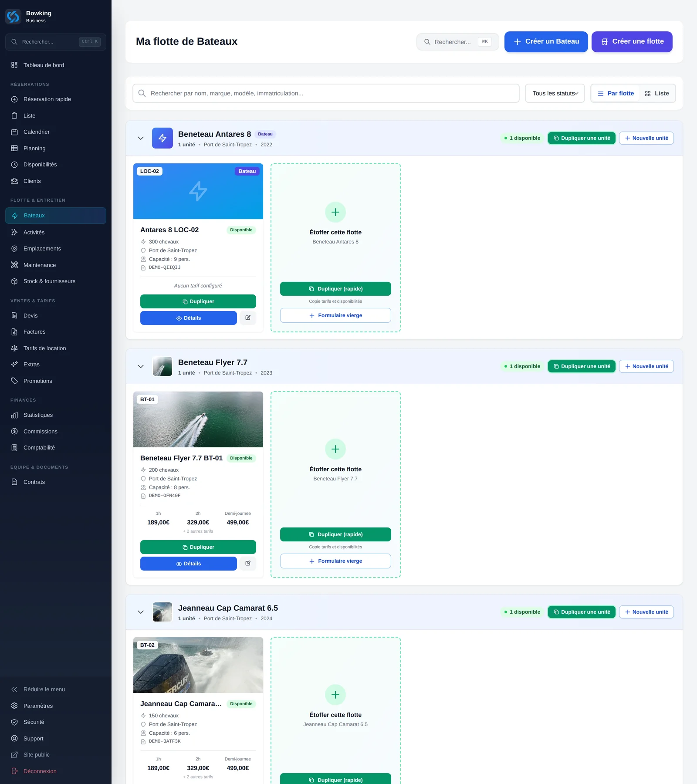Collapse the sidebar with Réduire le menu

56,689
